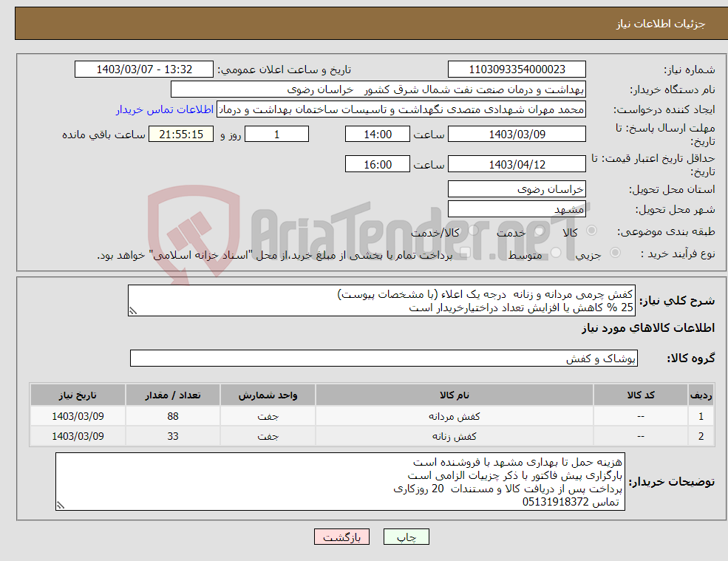Click the buyer notes text area

[x=340, y=482]
